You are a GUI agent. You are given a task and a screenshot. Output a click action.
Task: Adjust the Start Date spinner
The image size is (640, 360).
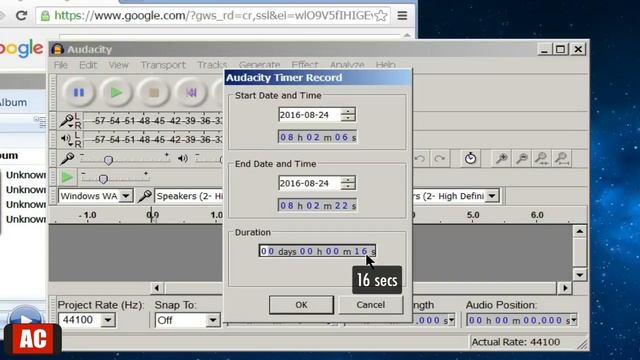click(348, 115)
